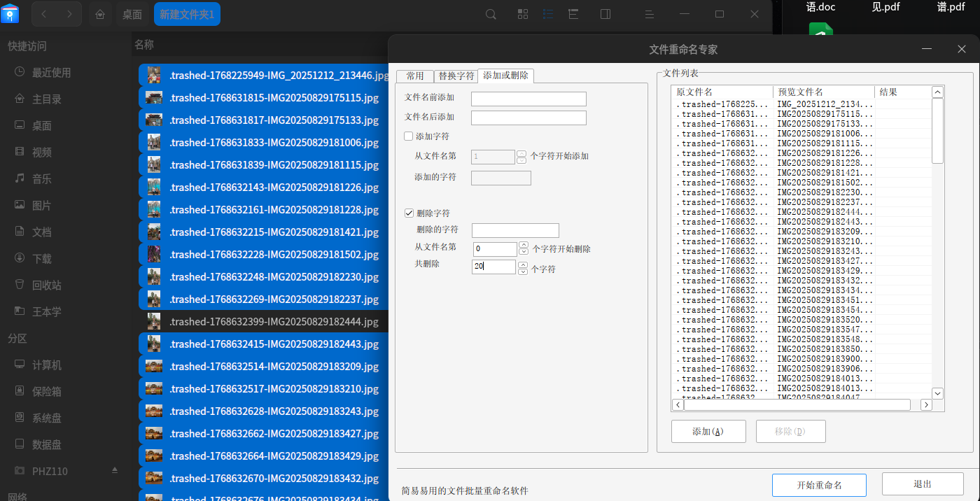Open search in the file manager toolbar

click(491, 14)
